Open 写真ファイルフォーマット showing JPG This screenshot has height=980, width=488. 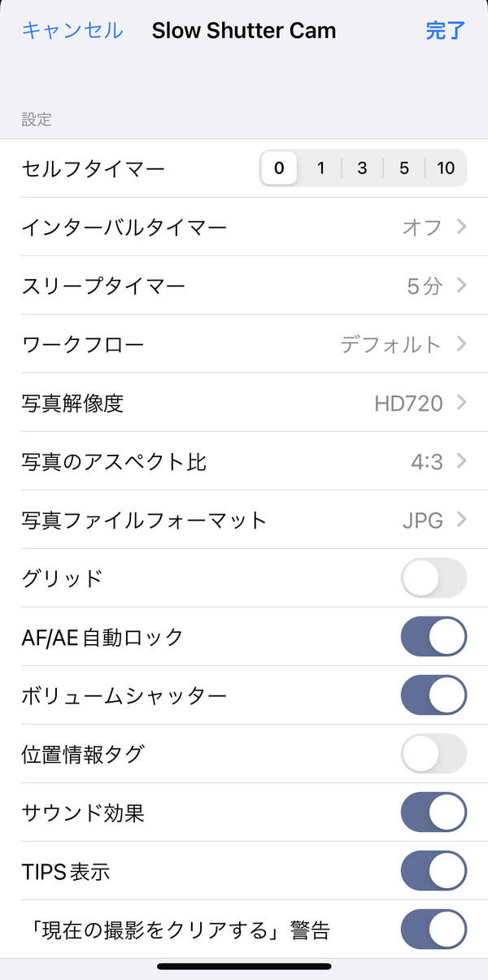pos(244,520)
